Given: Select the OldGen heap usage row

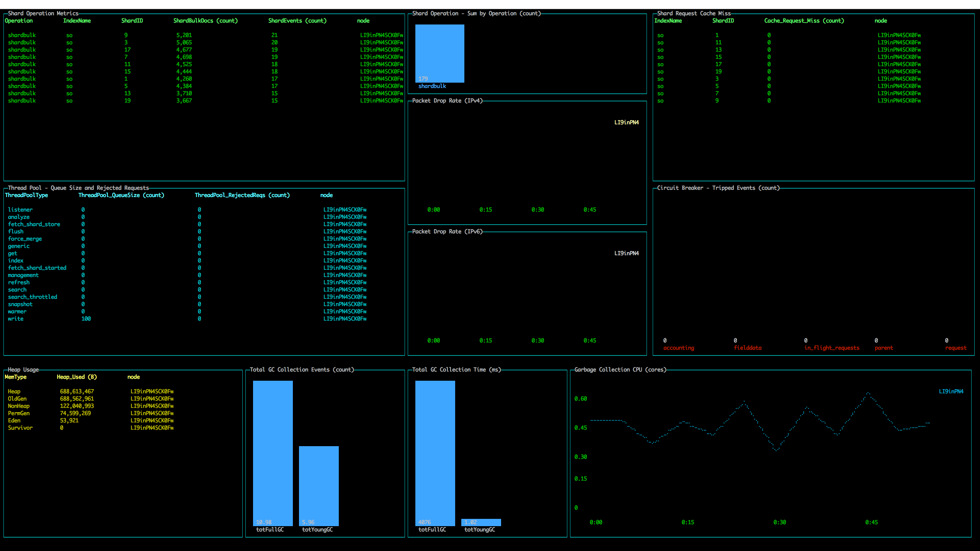Looking at the screenshot, I should coord(17,399).
